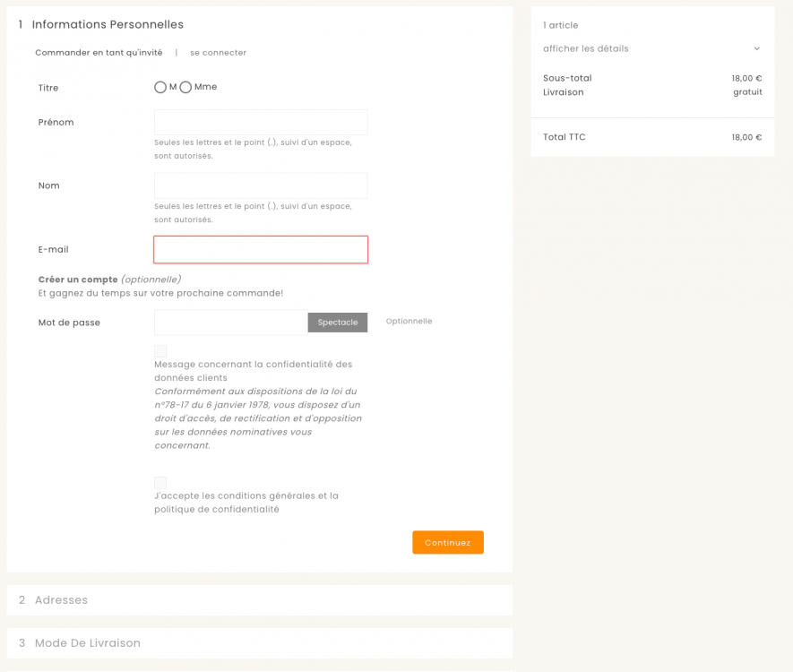Screen dimensions: 793x672
Task: Select the M title radio button
Action: pos(160,88)
